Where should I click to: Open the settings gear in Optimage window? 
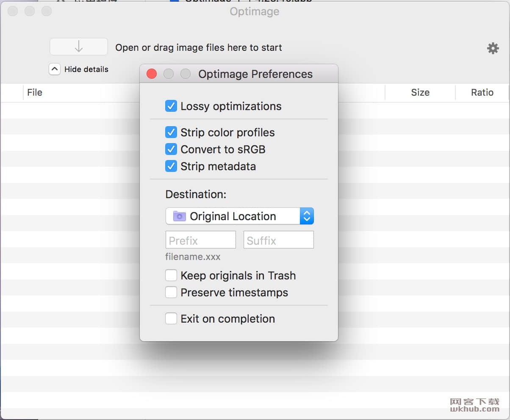pyautogui.click(x=493, y=48)
